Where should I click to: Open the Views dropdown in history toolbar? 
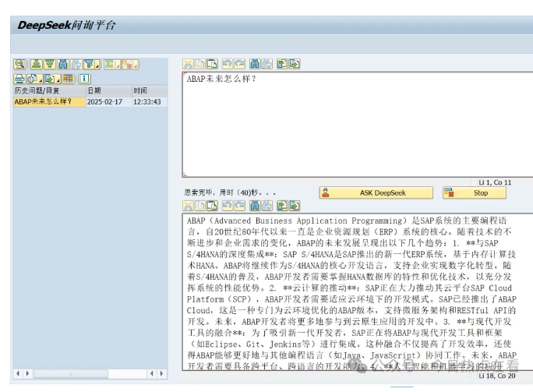coord(34,79)
